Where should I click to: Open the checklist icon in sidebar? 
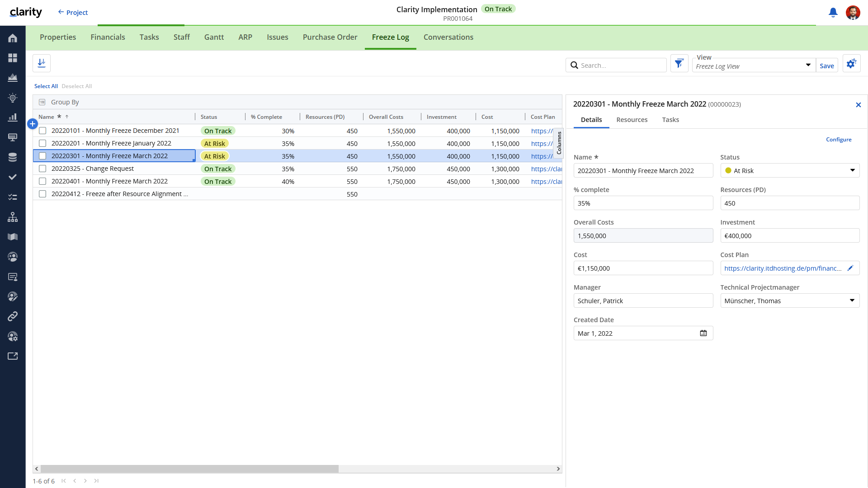pyautogui.click(x=13, y=197)
